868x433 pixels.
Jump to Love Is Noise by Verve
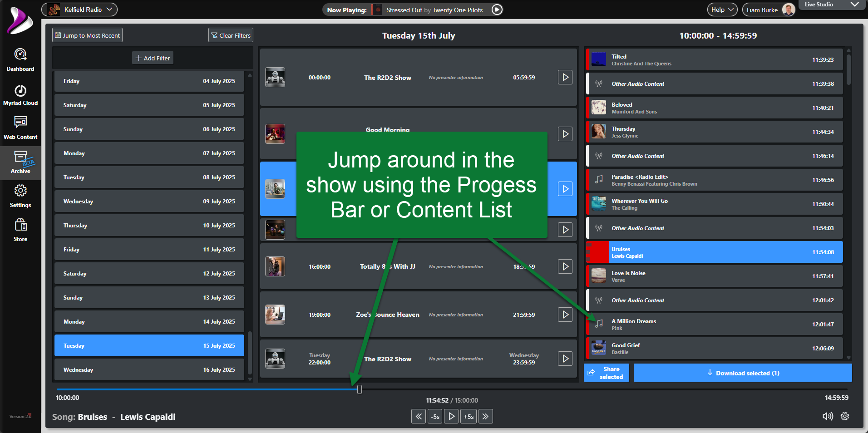pos(715,276)
